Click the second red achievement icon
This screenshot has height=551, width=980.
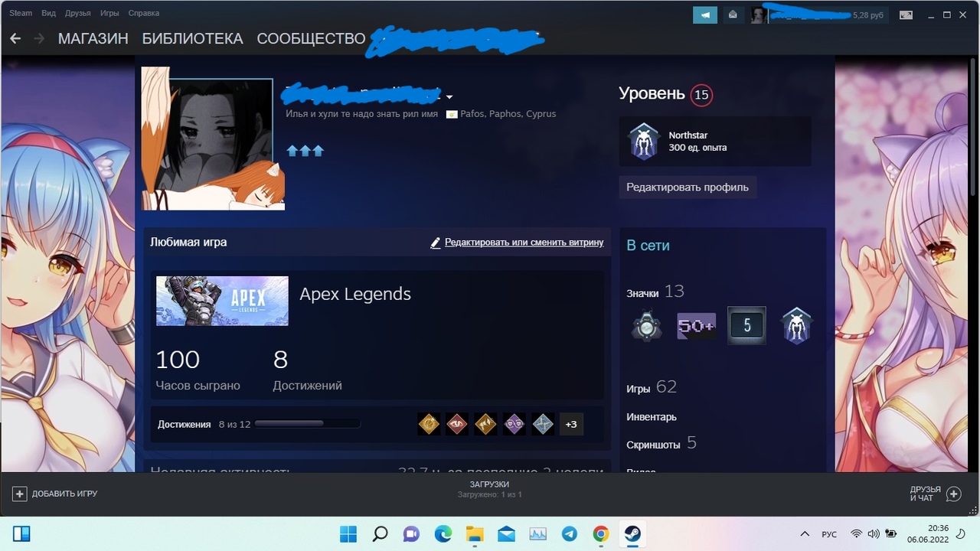click(457, 424)
